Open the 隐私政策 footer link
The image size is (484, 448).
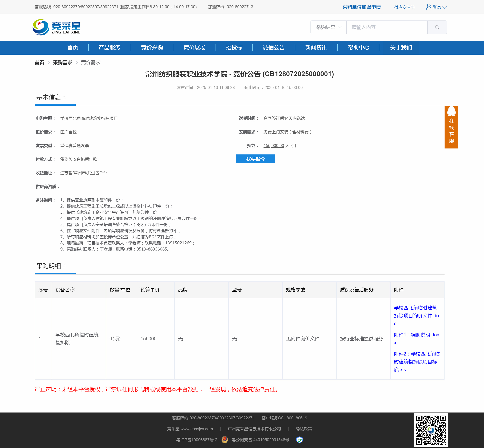303,429
